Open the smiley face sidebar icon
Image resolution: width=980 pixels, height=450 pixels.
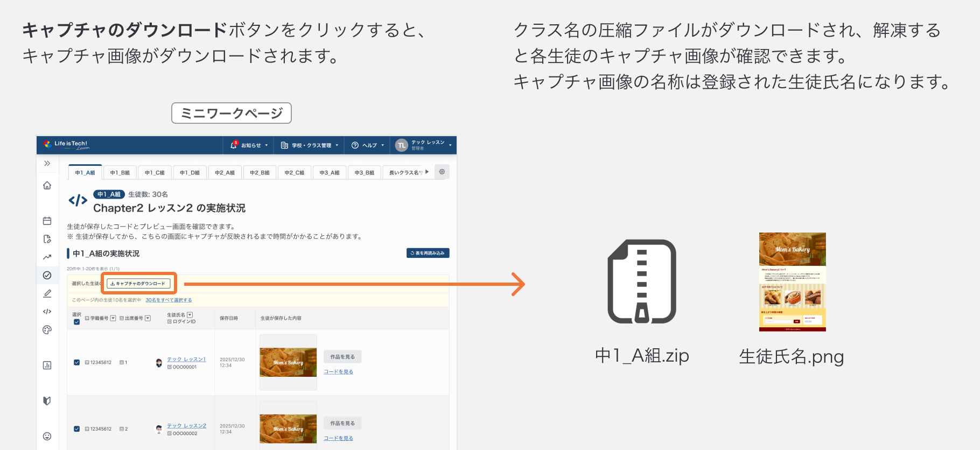click(x=47, y=436)
